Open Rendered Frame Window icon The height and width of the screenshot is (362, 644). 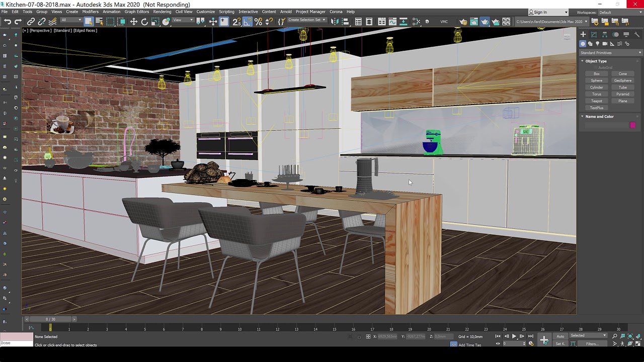(x=473, y=21)
